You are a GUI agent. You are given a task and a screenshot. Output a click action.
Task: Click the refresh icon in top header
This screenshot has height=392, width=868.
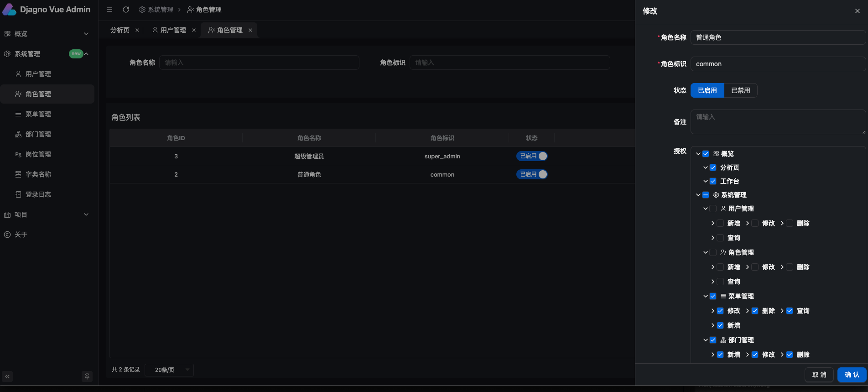pyautogui.click(x=126, y=10)
